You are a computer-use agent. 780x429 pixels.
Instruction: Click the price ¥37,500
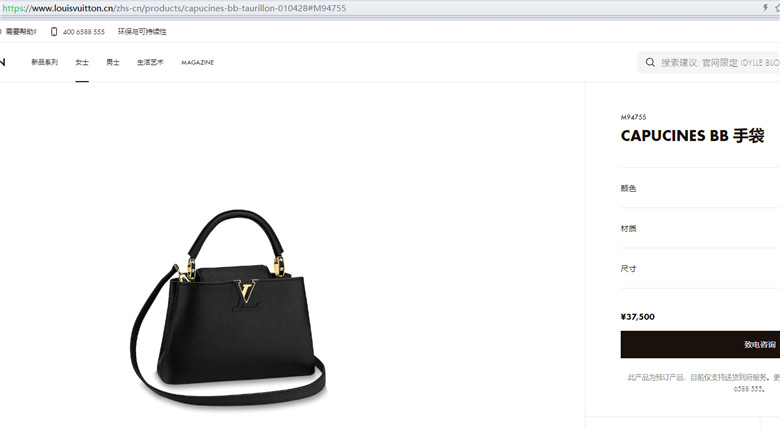638,317
